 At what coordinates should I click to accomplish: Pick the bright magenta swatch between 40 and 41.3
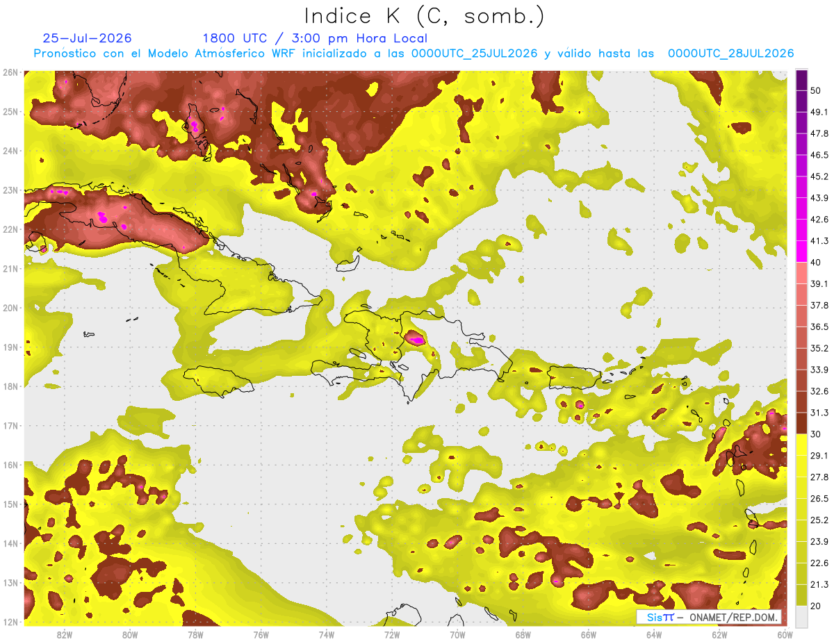click(801, 251)
